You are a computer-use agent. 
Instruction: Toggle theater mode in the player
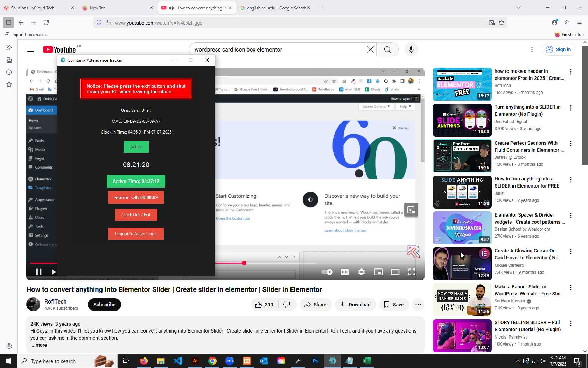pyautogui.click(x=395, y=272)
